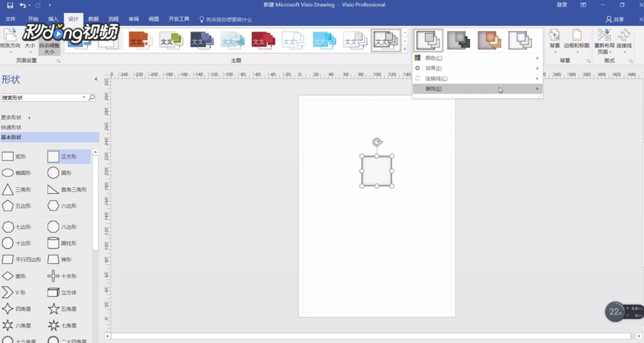Image resolution: width=644 pixels, height=343 pixels.
Task: Switch to the Developer (开发工具) tab
Action: 179,19
